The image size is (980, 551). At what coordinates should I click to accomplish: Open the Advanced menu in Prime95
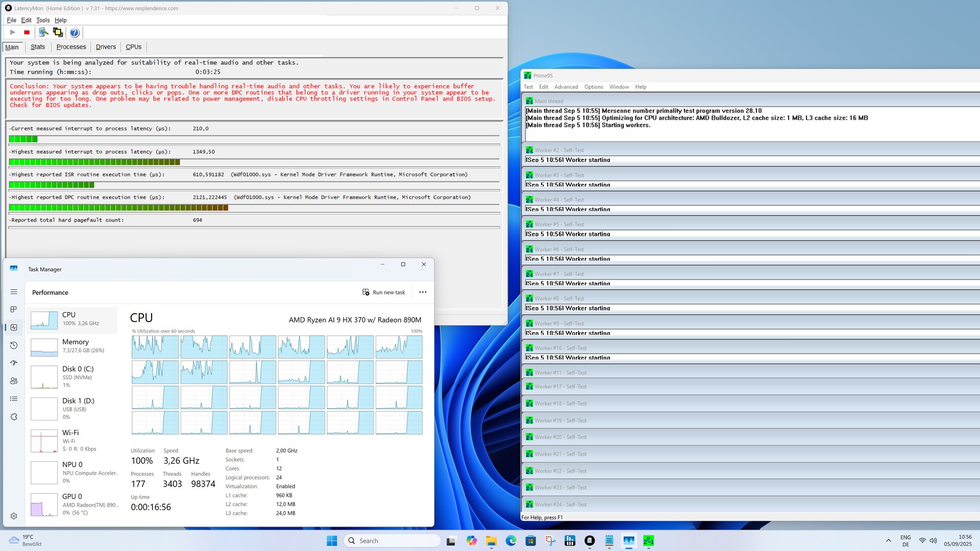[x=566, y=87]
